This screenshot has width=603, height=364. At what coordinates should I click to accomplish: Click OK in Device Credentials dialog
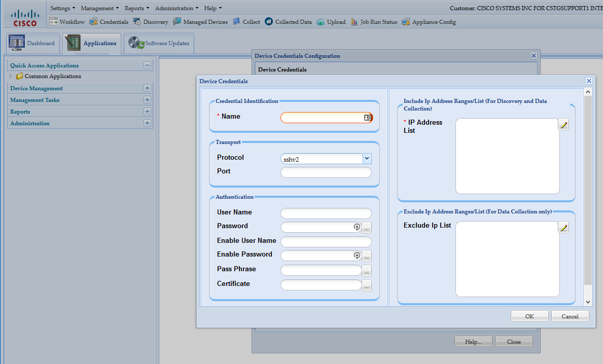pos(529,316)
